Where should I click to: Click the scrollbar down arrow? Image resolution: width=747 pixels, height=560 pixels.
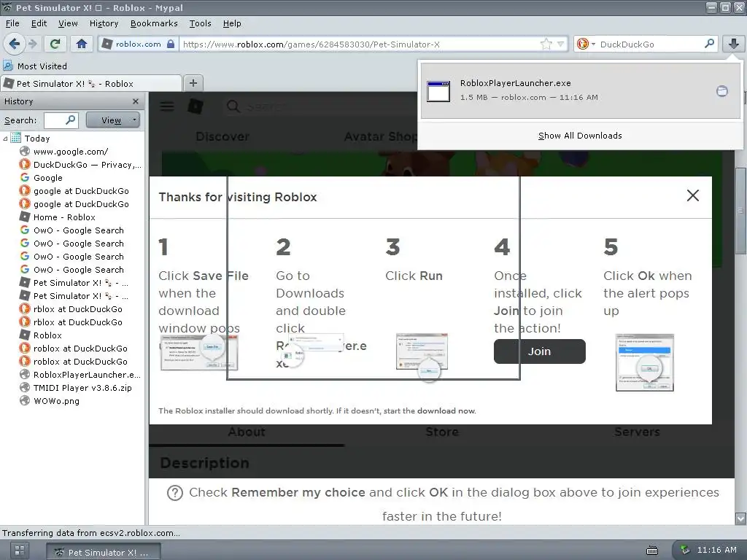tap(740, 518)
